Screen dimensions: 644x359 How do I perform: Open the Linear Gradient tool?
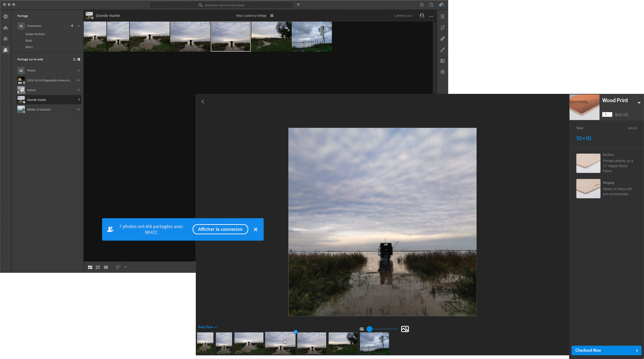(x=443, y=61)
